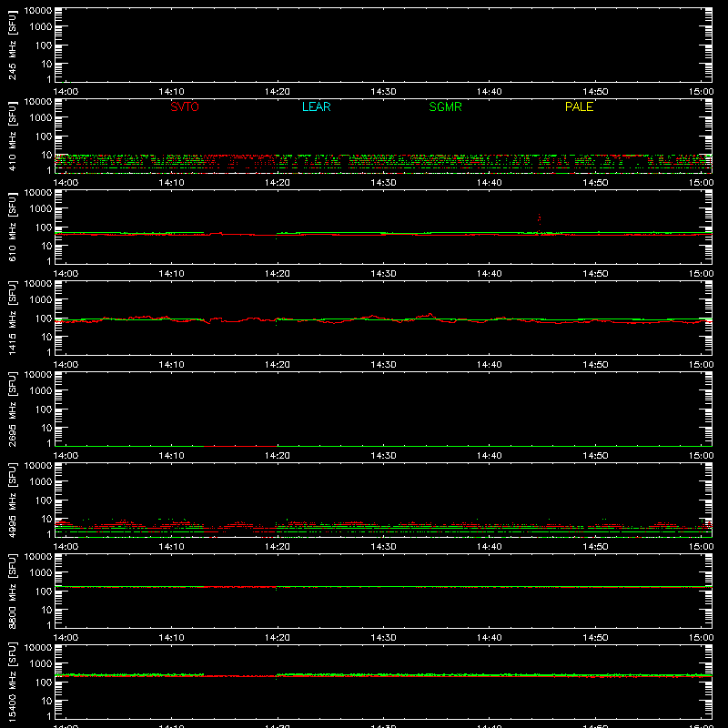
Task: Click the 14:40 label under 2695 MHz panel
Action: (x=490, y=456)
